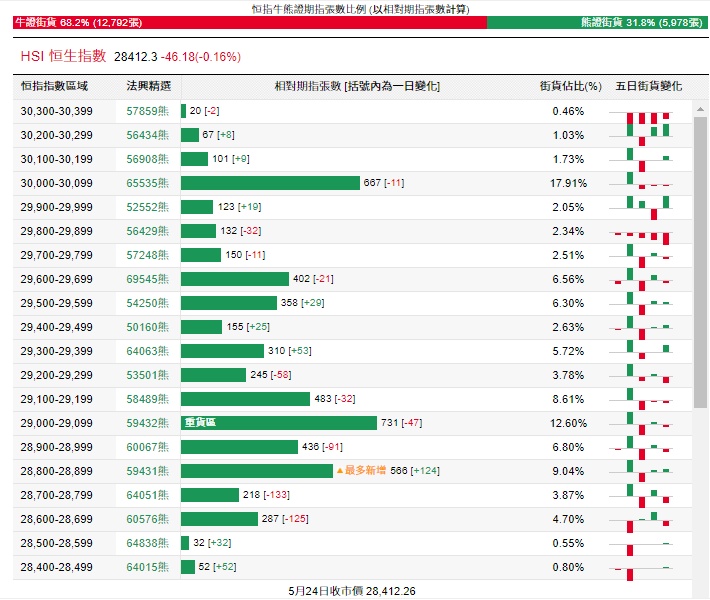Viewport: 710px width, 600px height.
Task: Open the 57248熊 warrant
Action: point(147,255)
